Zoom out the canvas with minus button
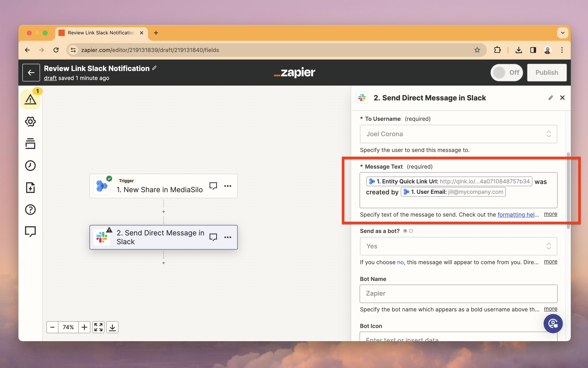Screen dimensions: 588x368 coord(52,327)
